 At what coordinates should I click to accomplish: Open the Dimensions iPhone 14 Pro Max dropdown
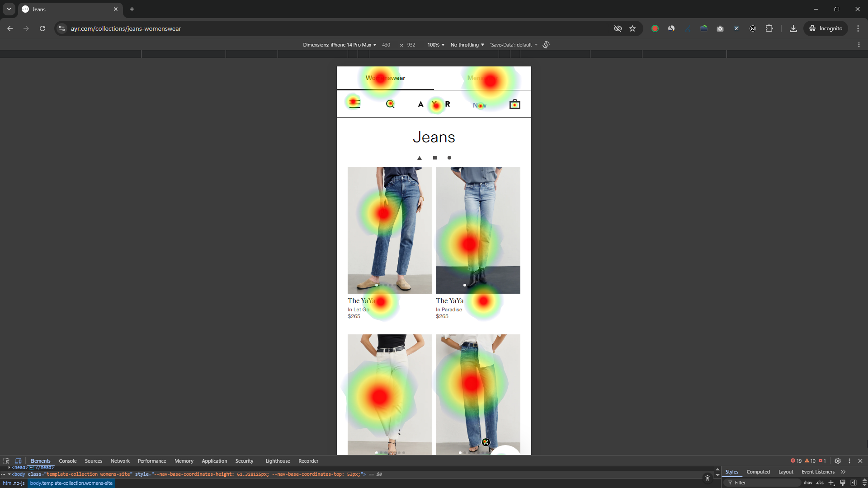coord(340,45)
